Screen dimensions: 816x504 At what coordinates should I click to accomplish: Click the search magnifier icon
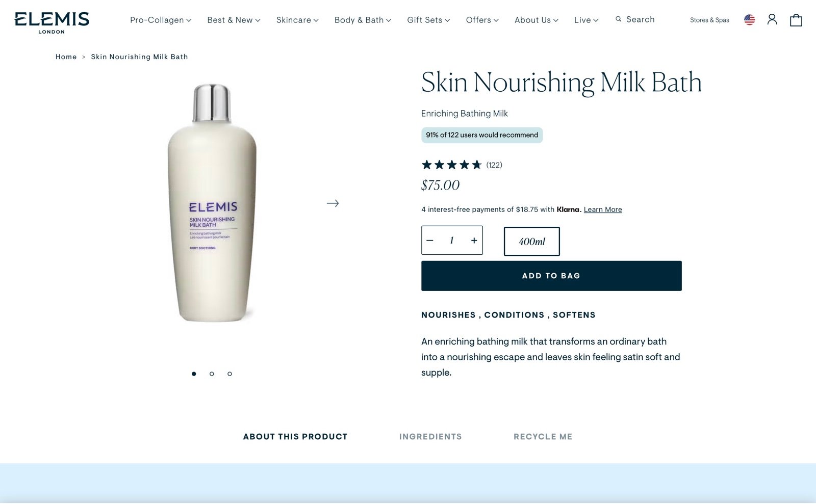(x=618, y=19)
